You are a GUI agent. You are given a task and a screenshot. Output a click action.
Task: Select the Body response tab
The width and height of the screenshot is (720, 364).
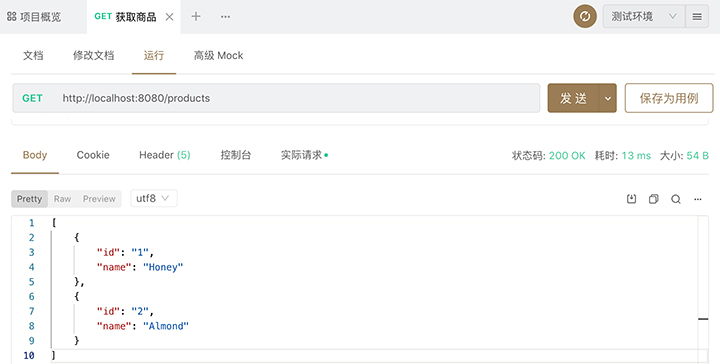(x=35, y=155)
